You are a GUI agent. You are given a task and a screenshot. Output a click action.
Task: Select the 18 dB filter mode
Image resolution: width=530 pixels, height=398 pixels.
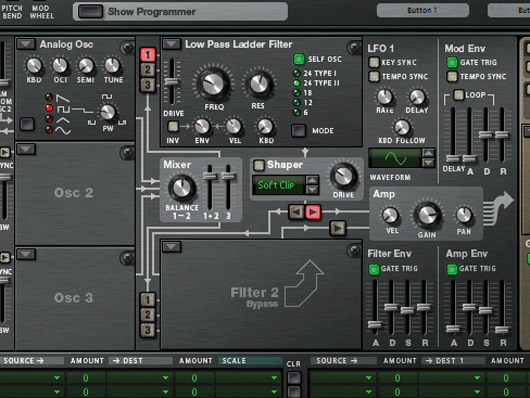296,93
